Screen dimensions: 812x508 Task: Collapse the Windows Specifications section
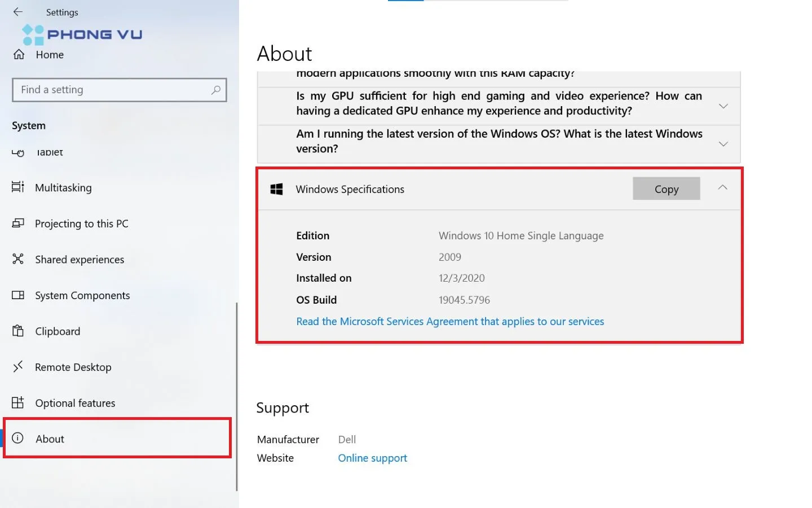(722, 187)
